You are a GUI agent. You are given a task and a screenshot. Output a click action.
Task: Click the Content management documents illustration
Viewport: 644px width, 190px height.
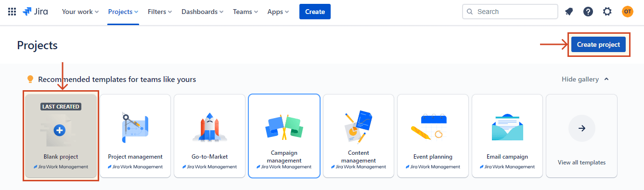click(x=358, y=127)
